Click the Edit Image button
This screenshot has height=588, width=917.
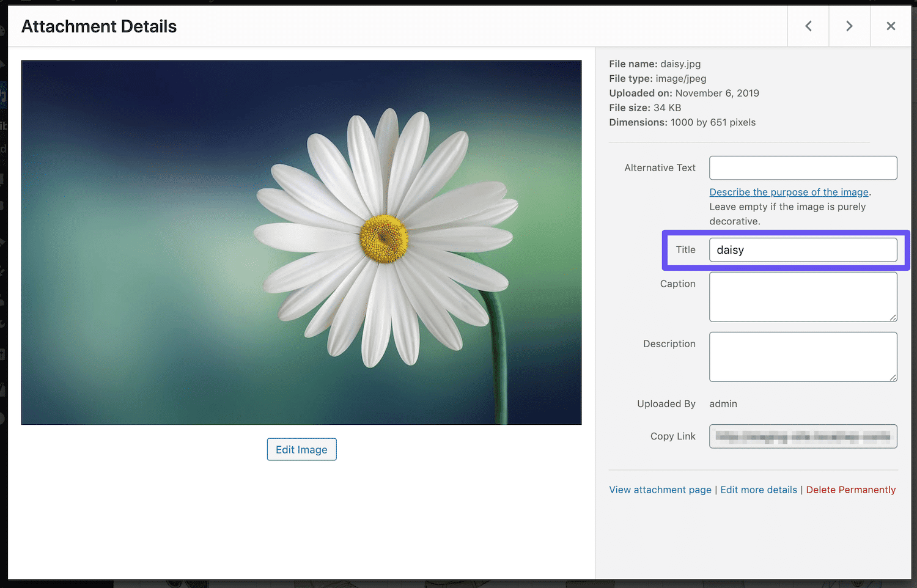pyautogui.click(x=301, y=450)
